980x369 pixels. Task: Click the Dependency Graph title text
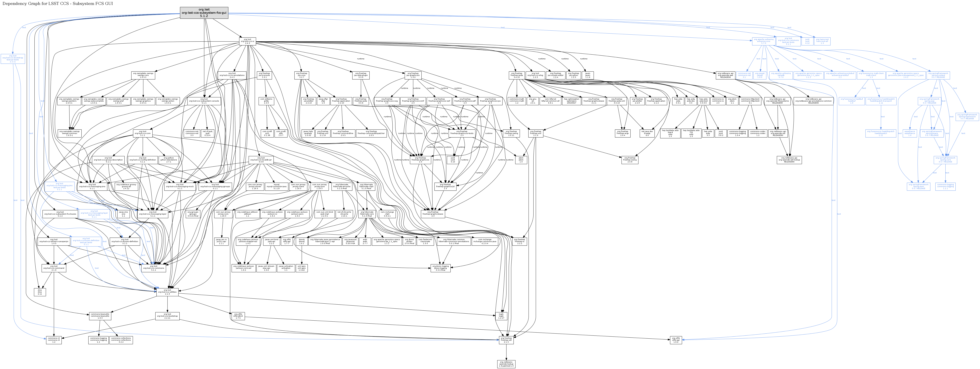click(x=57, y=3)
